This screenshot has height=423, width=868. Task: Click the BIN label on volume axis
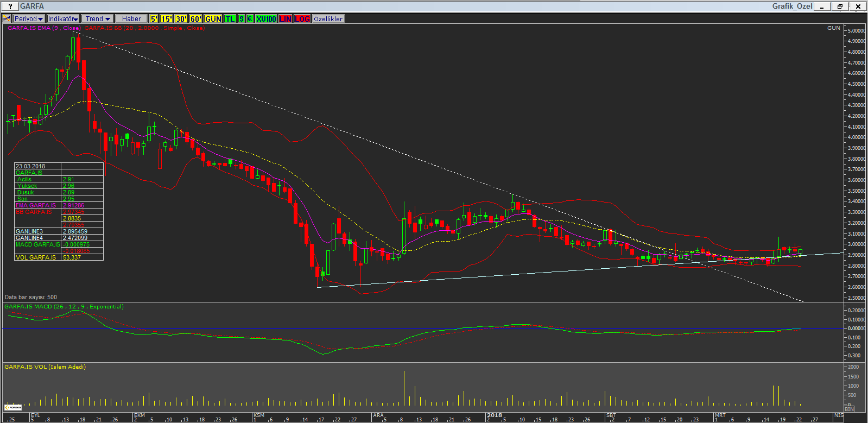(850, 409)
